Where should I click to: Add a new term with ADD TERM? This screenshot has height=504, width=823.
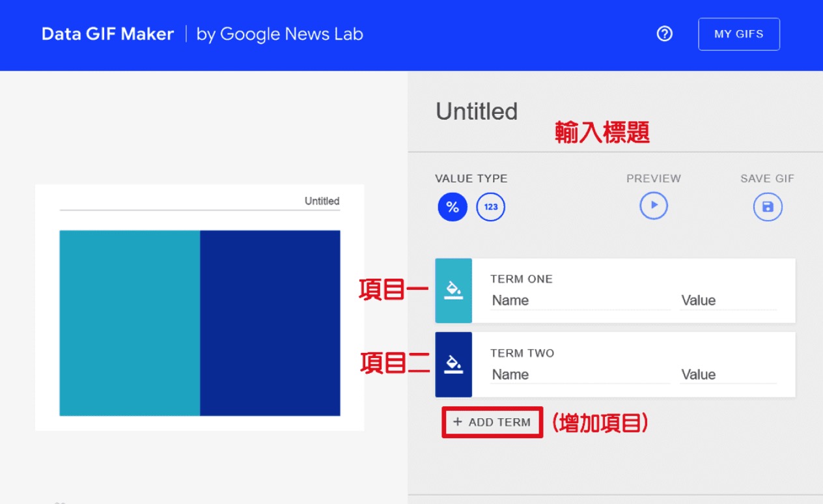(x=492, y=422)
